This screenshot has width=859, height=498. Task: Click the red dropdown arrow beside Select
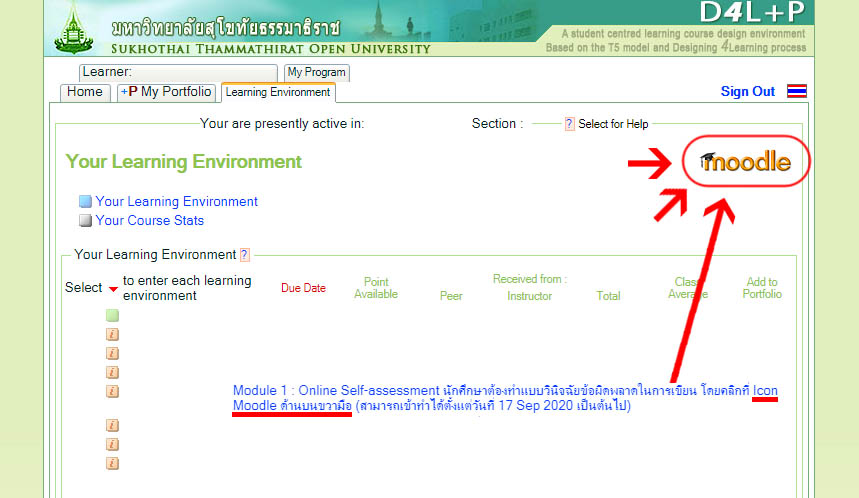113,289
